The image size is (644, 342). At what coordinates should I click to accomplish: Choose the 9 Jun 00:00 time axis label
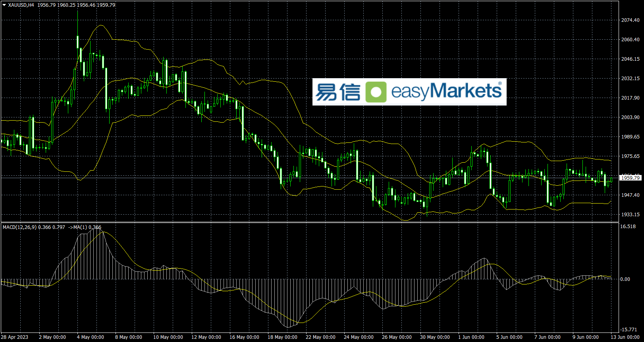tap(586, 337)
